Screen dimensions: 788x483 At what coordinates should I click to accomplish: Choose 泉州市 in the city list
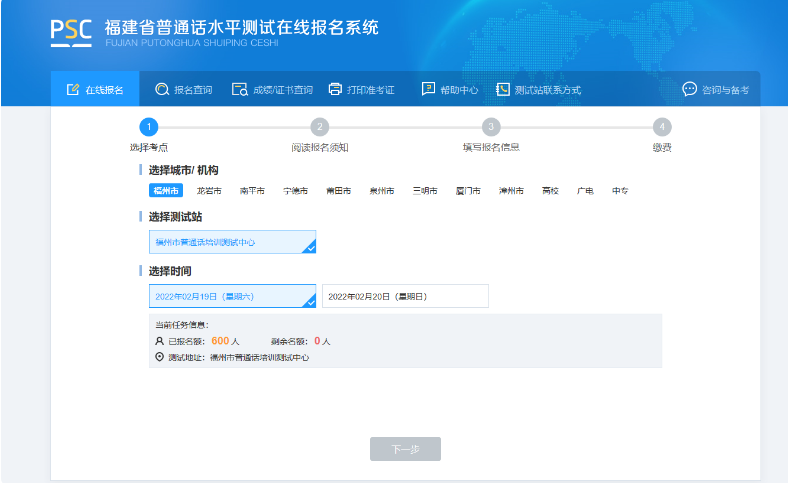point(381,190)
